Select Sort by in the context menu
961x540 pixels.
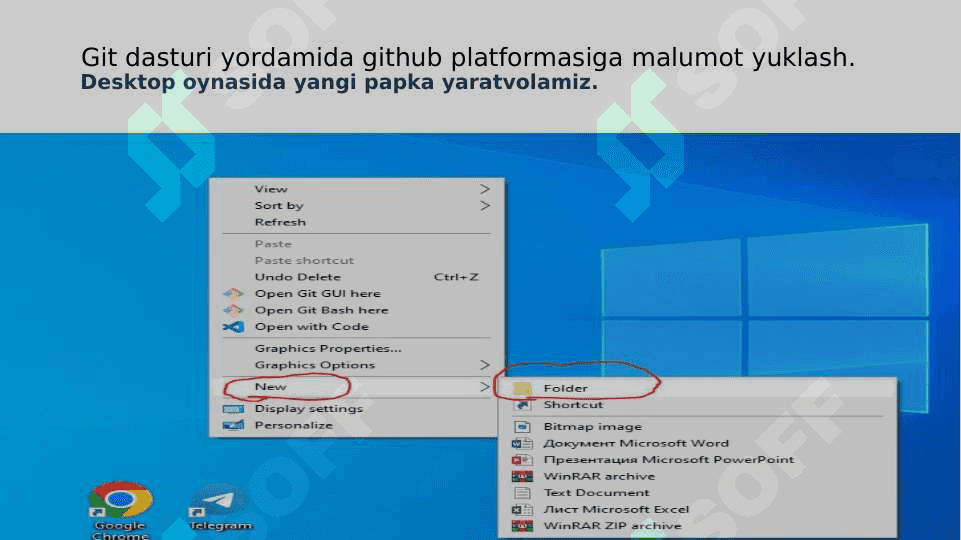click(x=356, y=205)
